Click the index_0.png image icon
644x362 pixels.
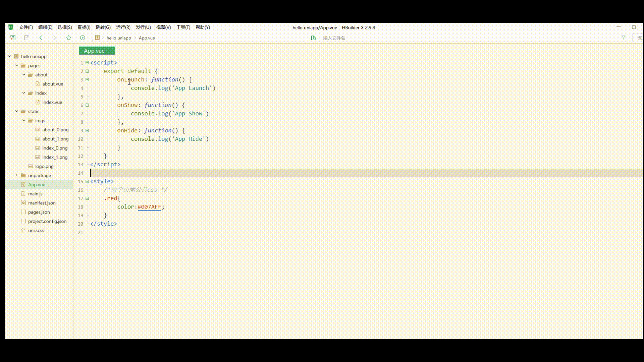(x=38, y=148)
